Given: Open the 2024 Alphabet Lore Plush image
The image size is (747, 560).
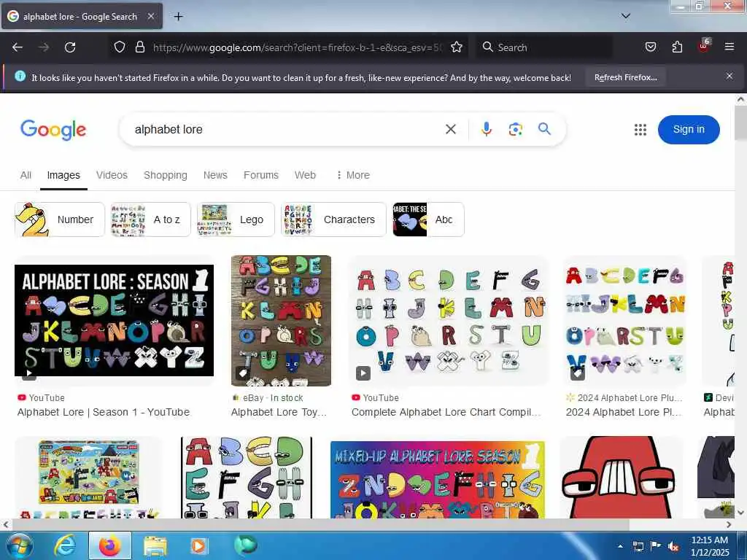Looking at the screenshot, I should tap(625, 321).
